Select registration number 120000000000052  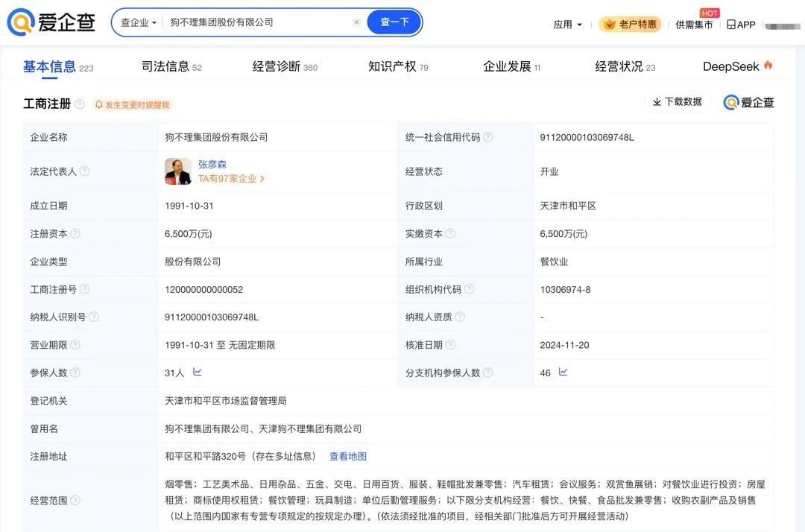click(x=203, y=289)
